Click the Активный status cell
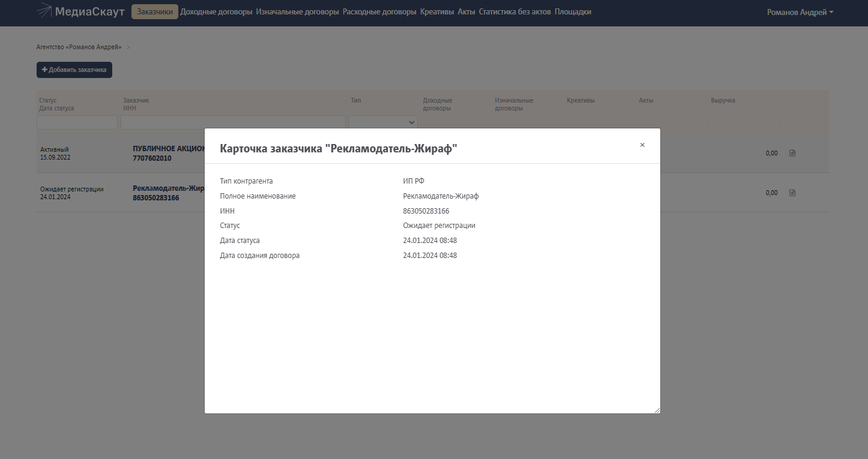 (55, 149)
